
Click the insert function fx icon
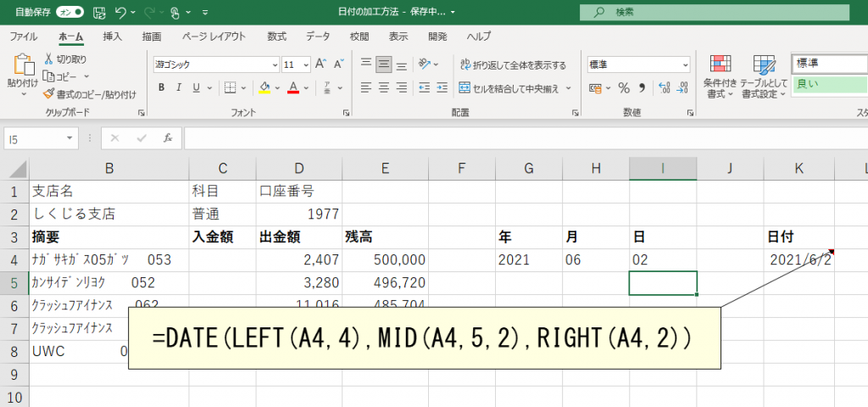coord(168,137)
